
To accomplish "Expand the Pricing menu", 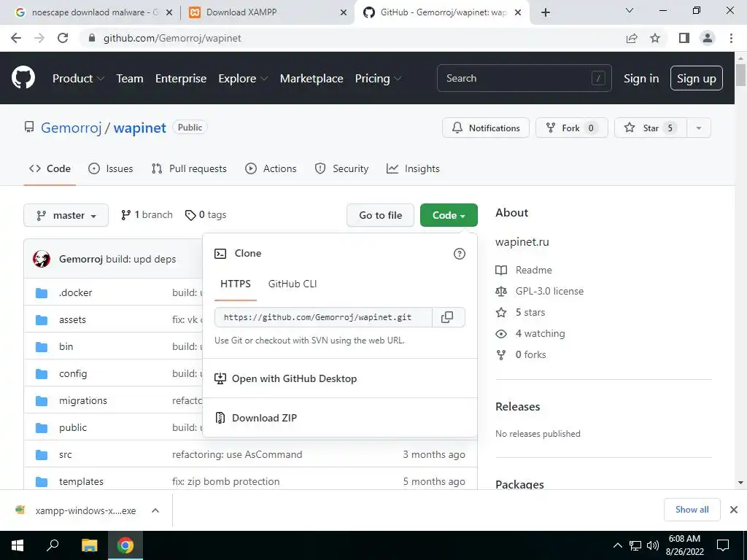I will pos(379,79).
